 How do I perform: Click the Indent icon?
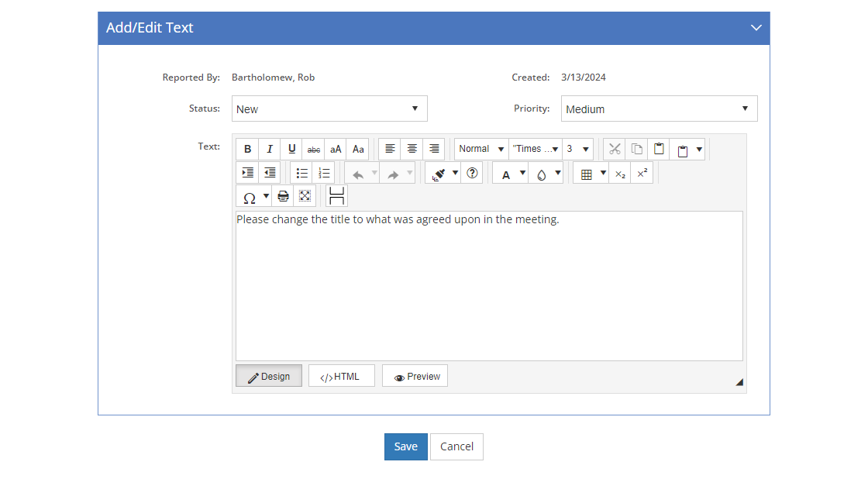[x=247, y=173]
